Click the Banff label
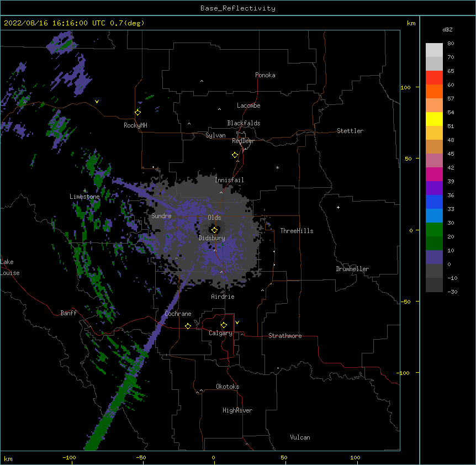This screenshot has width=476, height=465. pos(68,313)
